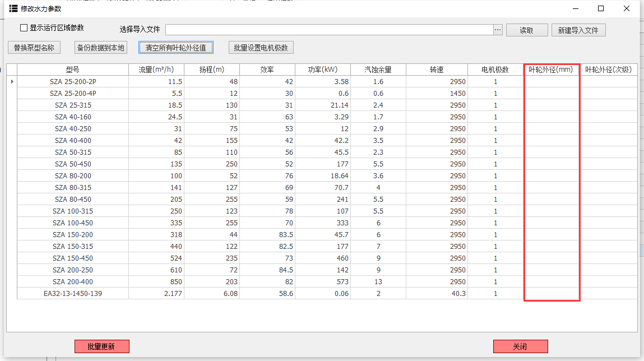Click the red 关闭 button
The image size is (644, 361).
pyautogui.click(x=520, y=346)
